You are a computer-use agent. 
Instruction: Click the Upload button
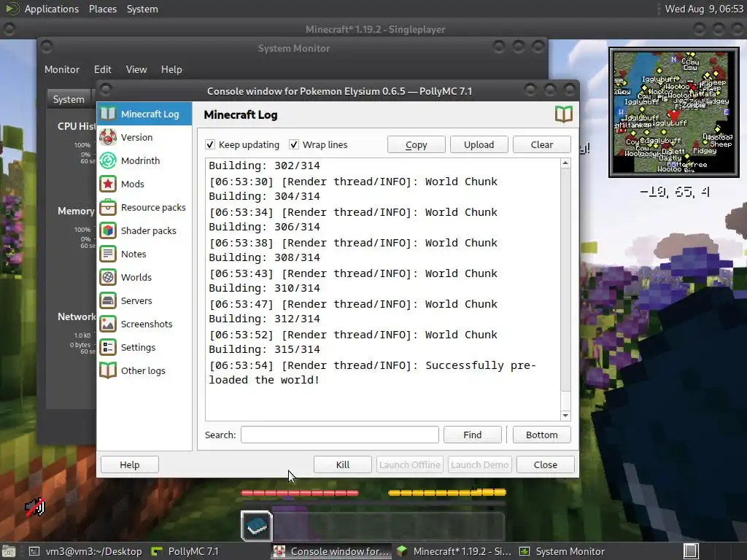pos(479,145)
